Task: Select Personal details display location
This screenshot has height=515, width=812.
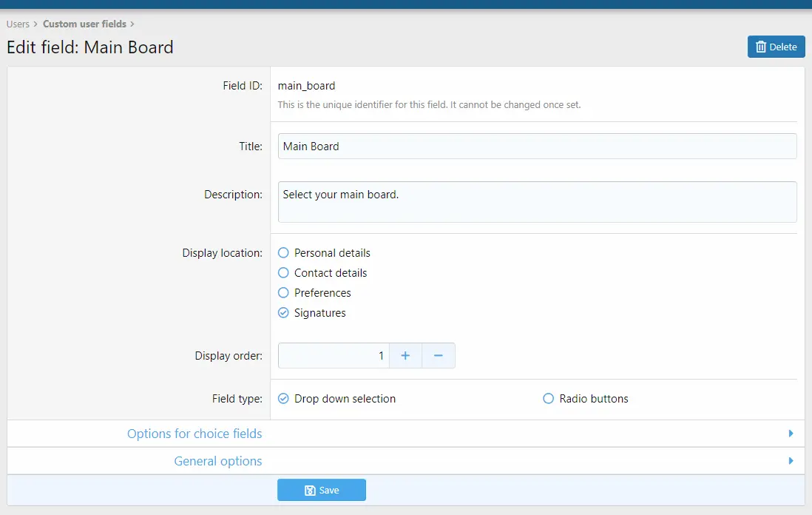Action: 283,253
